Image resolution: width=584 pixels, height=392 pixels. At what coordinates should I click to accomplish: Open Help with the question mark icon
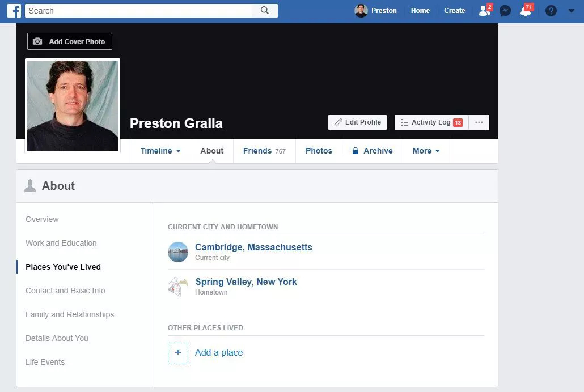pyautogui.click(x=551, y=10)
